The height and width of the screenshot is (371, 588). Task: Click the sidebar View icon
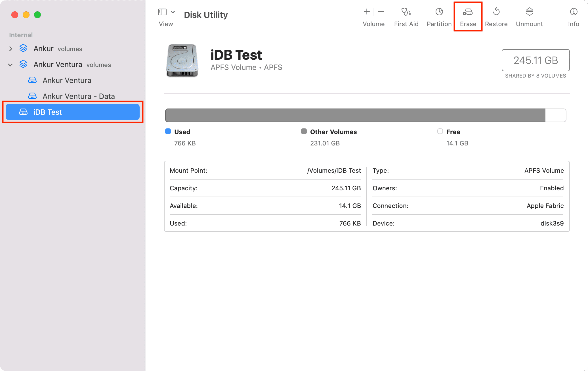coord(162,12)
